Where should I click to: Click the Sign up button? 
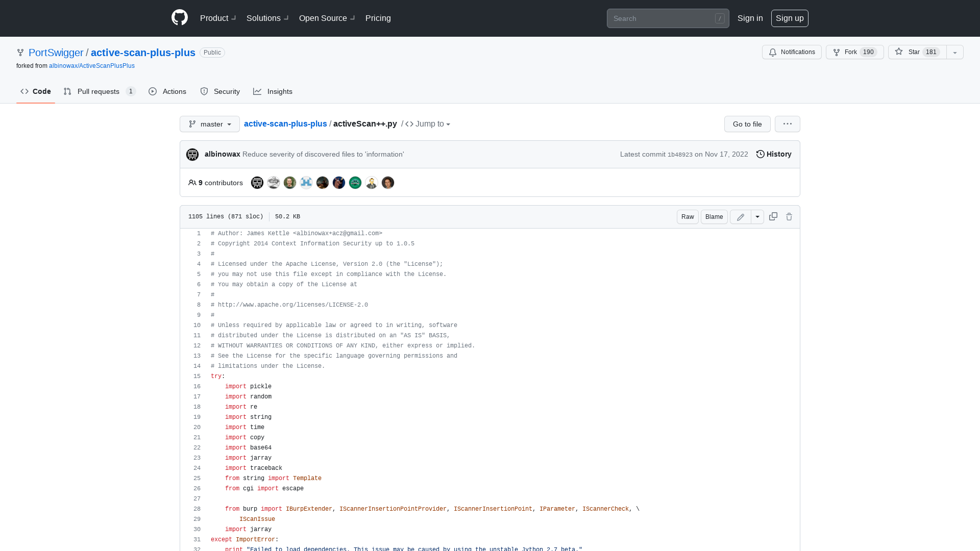click(790, 18)
